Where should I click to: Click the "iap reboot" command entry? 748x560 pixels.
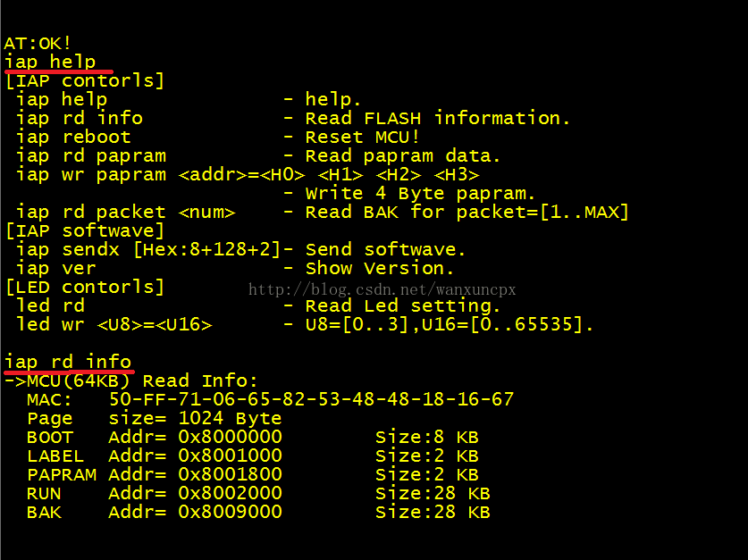73,137
